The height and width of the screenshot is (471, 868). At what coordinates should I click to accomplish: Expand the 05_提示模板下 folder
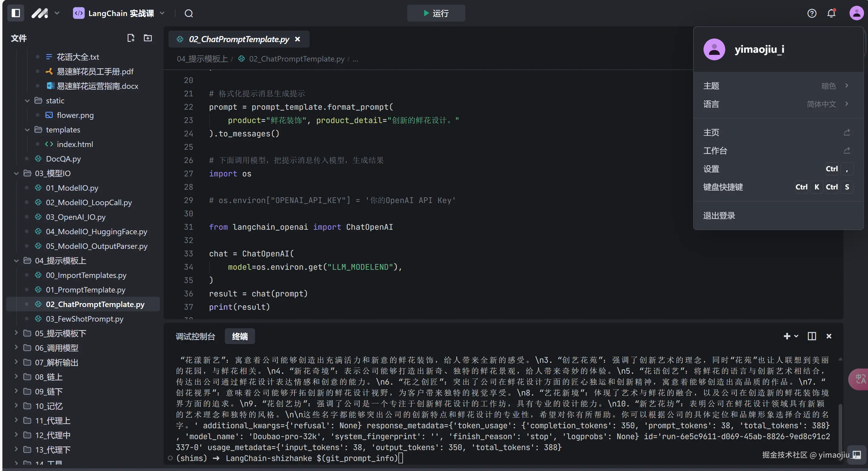pos(16,333)
